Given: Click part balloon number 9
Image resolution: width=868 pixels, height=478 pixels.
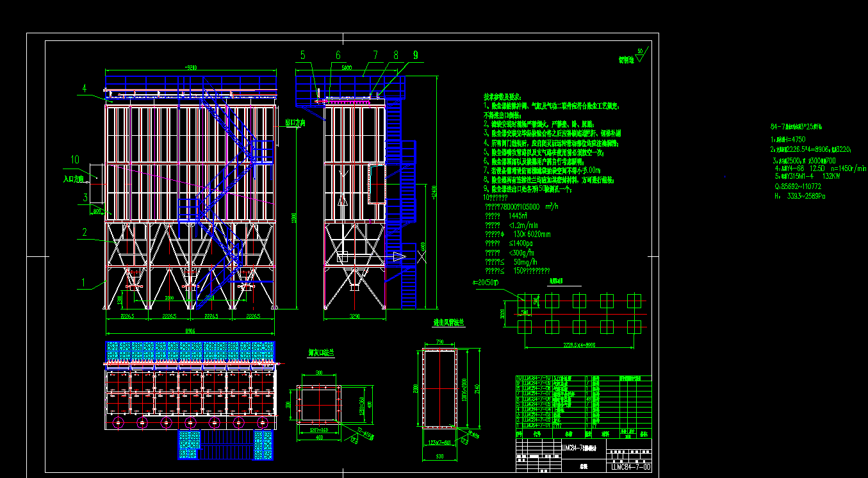Looking at the screenshot, I should coord(415,55).
